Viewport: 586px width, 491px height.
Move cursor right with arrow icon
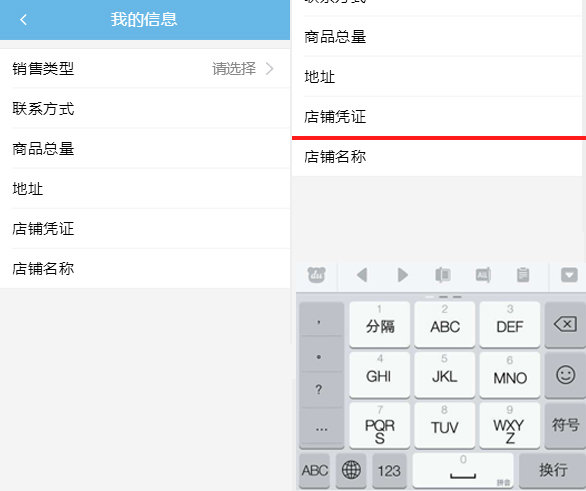[403, 275]
